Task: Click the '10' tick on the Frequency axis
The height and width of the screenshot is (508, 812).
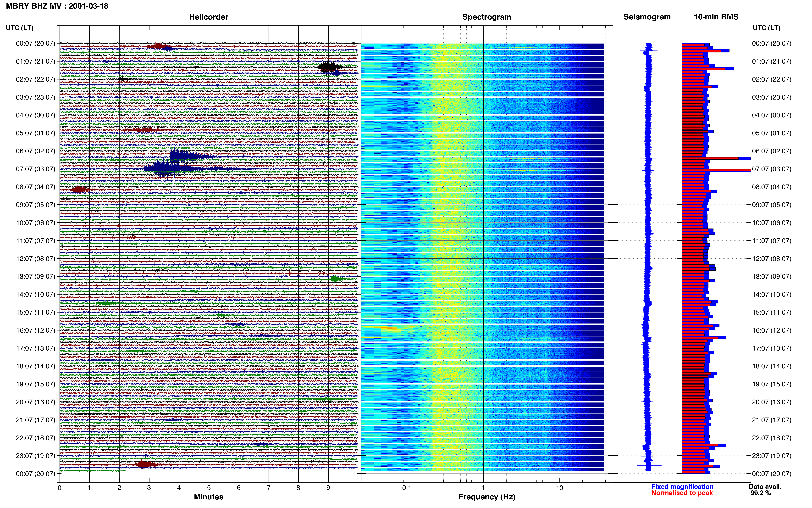Action: [559, 488]
